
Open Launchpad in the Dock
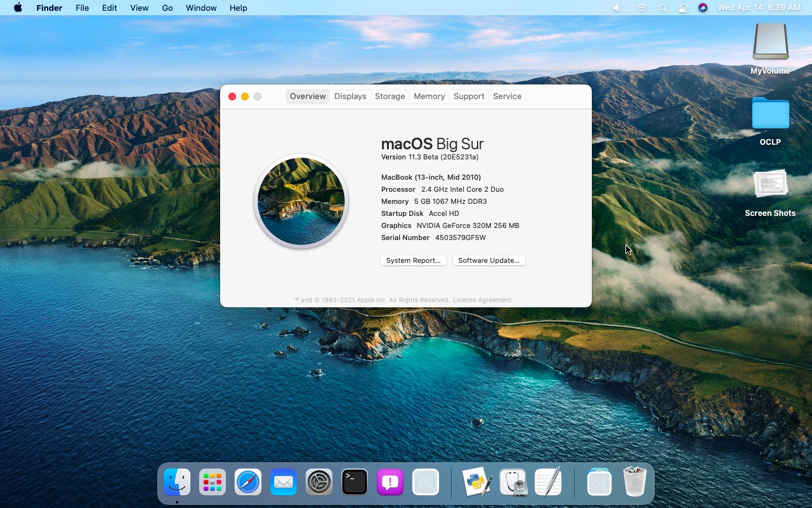213,483
